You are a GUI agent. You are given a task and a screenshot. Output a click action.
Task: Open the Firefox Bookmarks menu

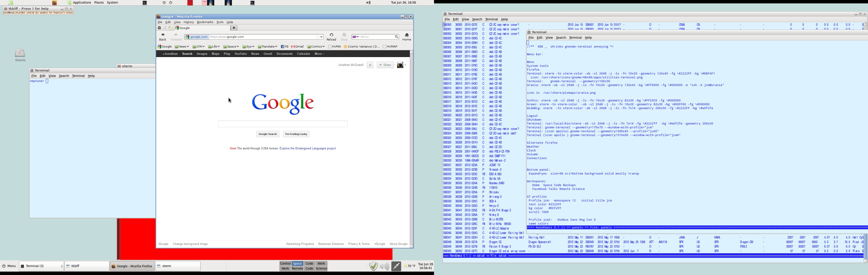point(205,22)
